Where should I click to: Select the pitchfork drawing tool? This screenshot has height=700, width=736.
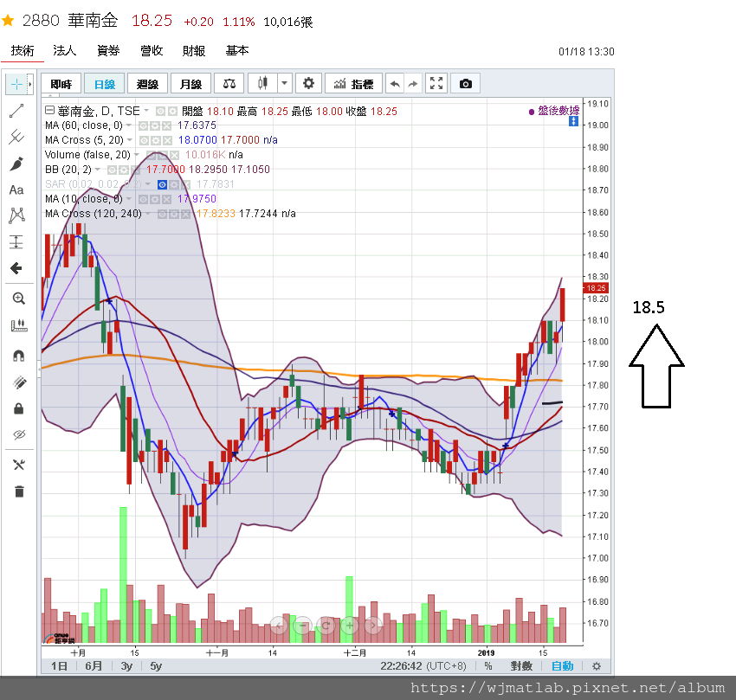16,137
